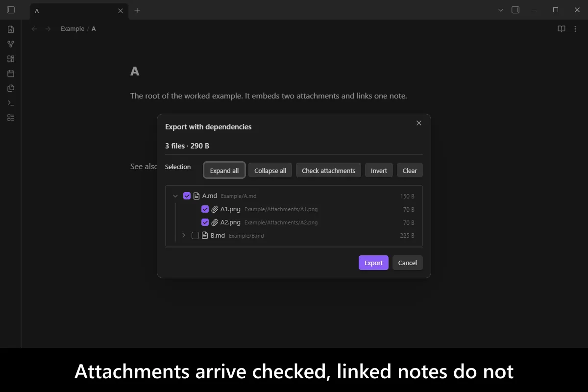Image resolution: width=588 pixels, height=392 pixels.
Task: Open command palette icon in ribbon
Action: (x=11, y=103)
